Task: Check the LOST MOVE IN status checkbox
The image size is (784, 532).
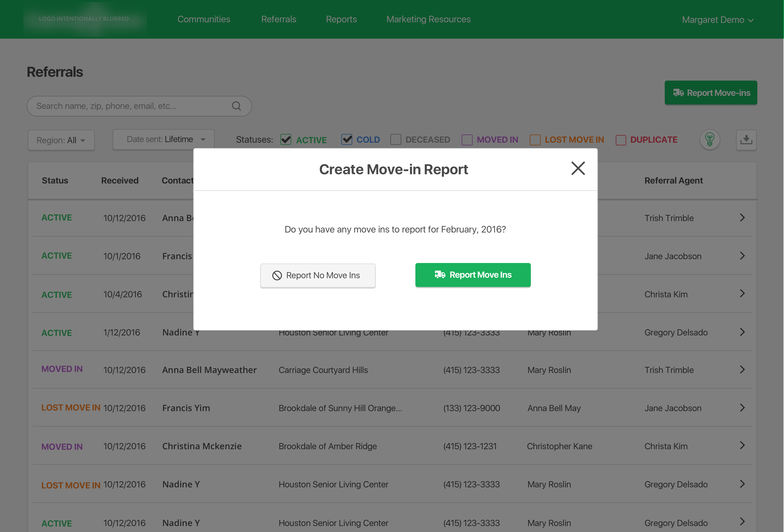Action: point(535,140)
